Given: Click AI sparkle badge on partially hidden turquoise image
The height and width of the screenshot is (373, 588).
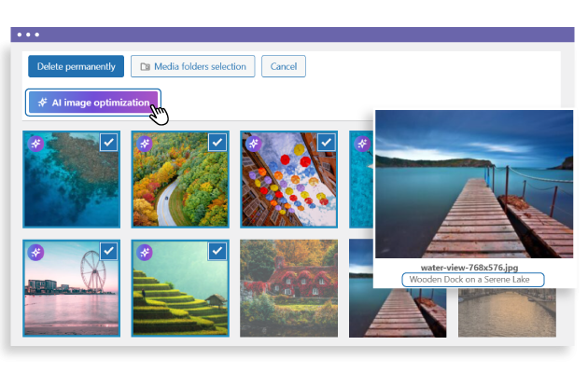Looking at the screenshot, I should click(x=362, y=144).
